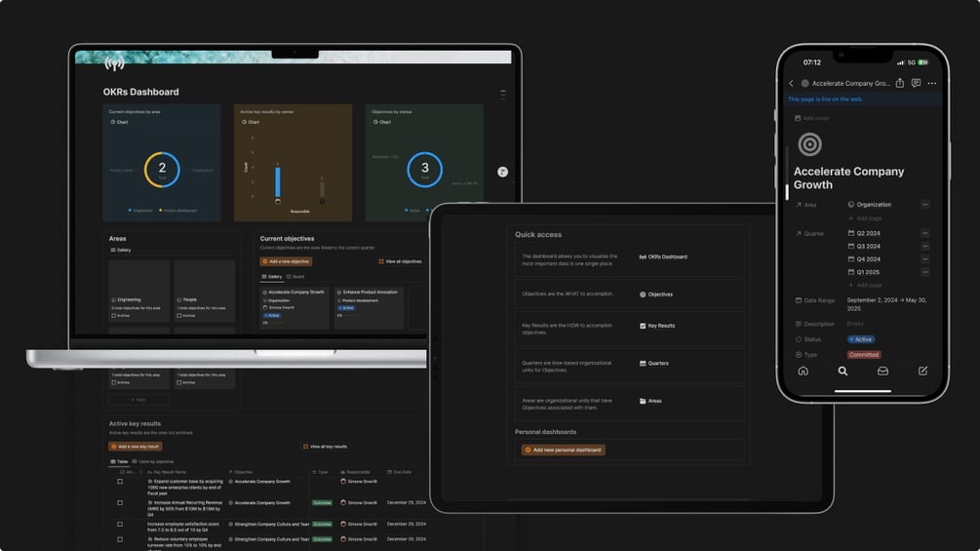Open the OKRs Dashboard link in Quick access
Viewport: 980px width, 551px height.
(x=663, y=256)
